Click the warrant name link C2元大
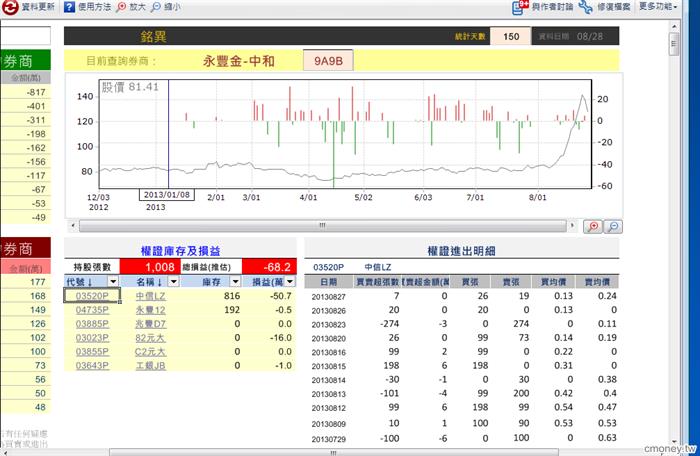 coord(150,351)
